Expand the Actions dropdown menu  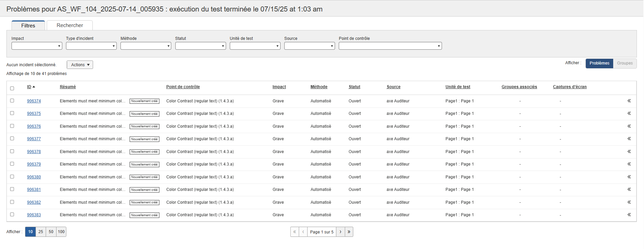pos(80,65)
